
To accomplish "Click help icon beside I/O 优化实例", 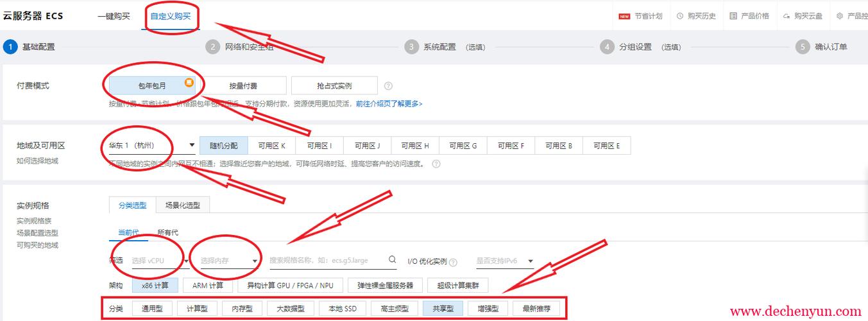I will [x=454, y=262].
